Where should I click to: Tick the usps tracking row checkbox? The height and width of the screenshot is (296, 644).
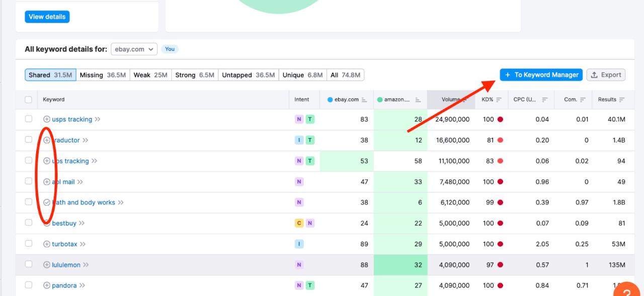tap(29, 119)
